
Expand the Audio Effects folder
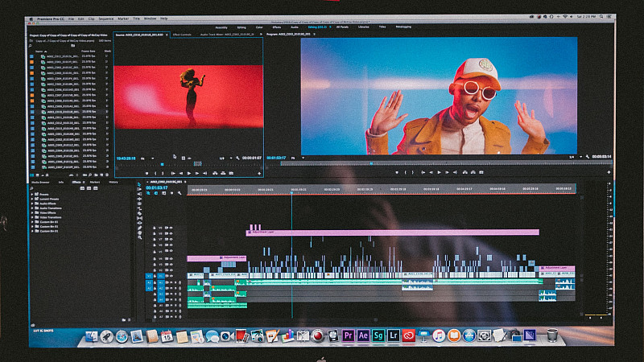(x=32, y=204)
